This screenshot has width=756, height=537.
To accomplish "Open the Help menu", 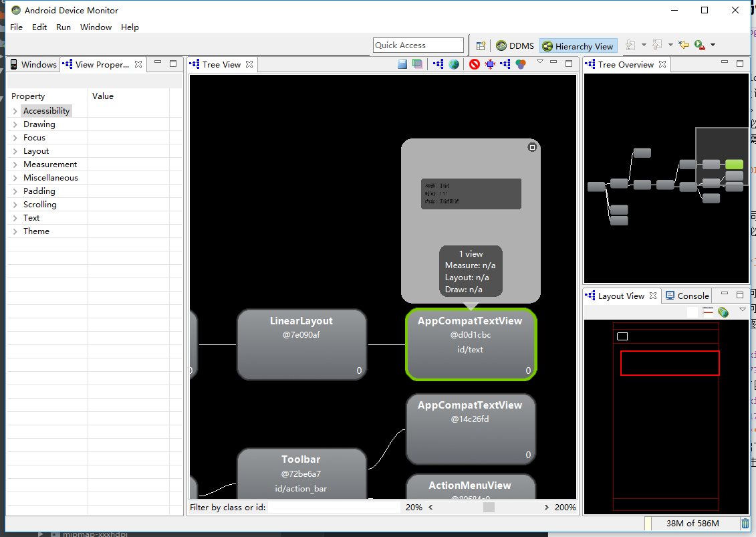I will (130, 27).
